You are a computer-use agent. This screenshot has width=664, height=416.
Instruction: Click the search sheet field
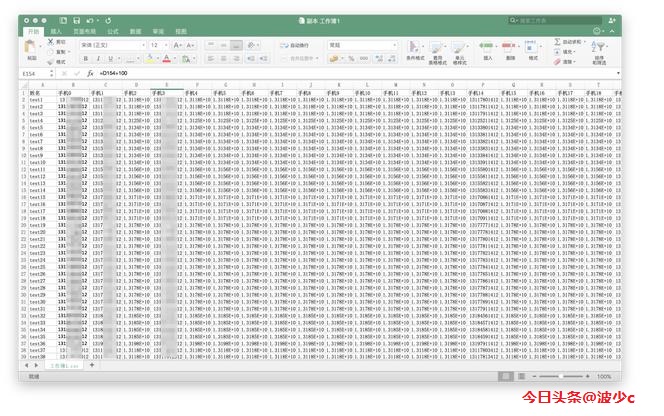coord(555,20)
